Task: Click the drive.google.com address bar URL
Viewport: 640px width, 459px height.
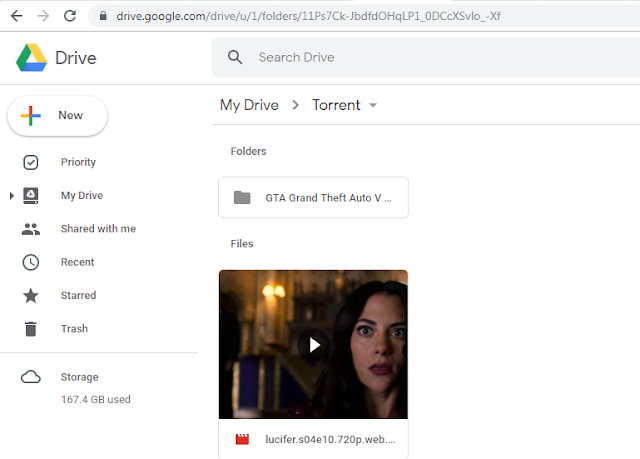Action: tap(308, 16)
